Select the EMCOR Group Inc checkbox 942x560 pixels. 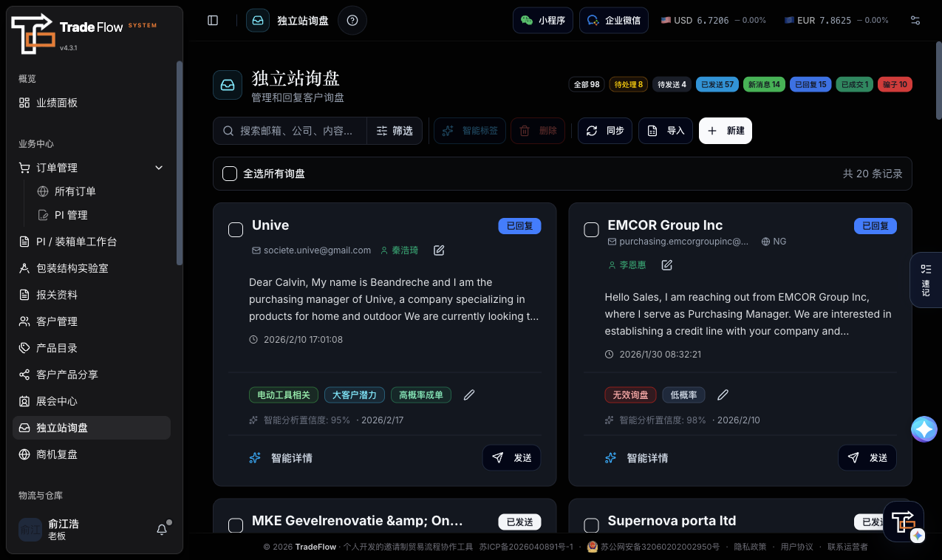tap(592, 230)
